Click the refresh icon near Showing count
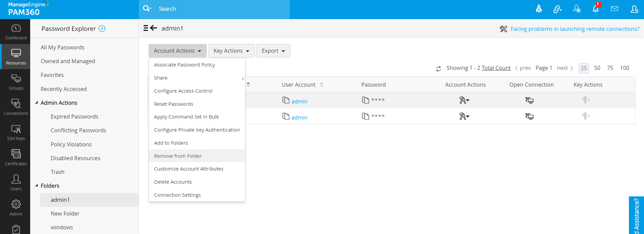The width and height of the screenshot is (644, 234). [x=438, y=68]
